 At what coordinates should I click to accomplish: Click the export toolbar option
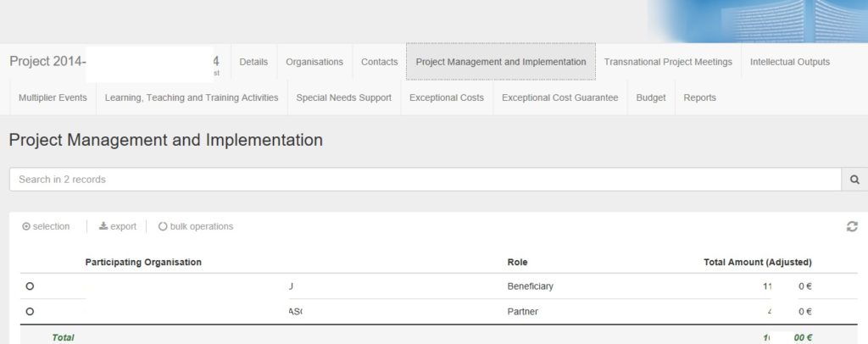pos(117,226)
